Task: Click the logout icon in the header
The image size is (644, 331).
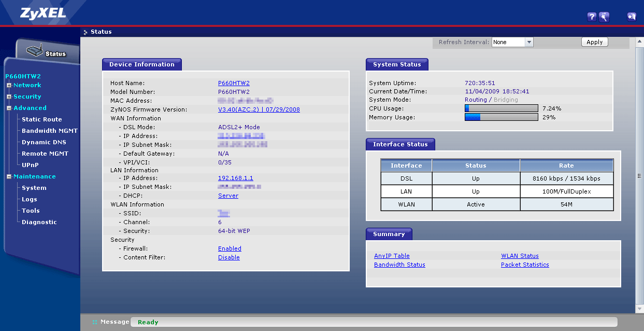Action: click(x=632, y=17)
